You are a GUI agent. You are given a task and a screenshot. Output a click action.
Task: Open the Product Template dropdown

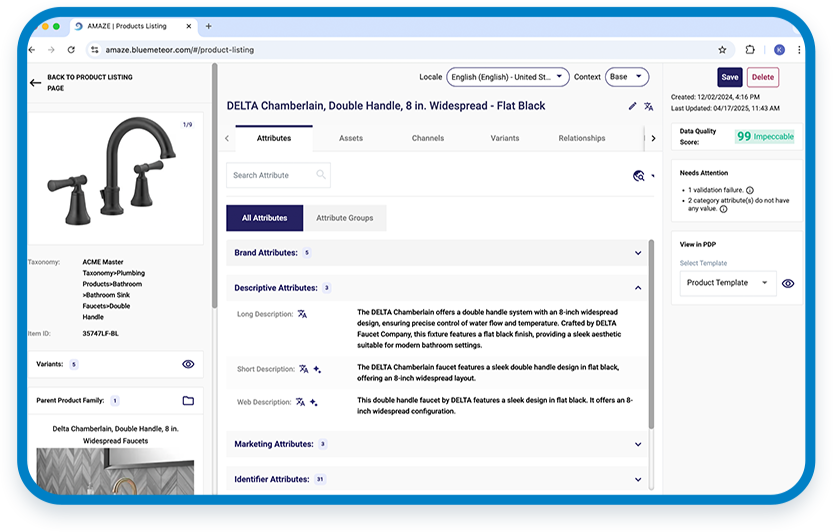pos(728,283)
